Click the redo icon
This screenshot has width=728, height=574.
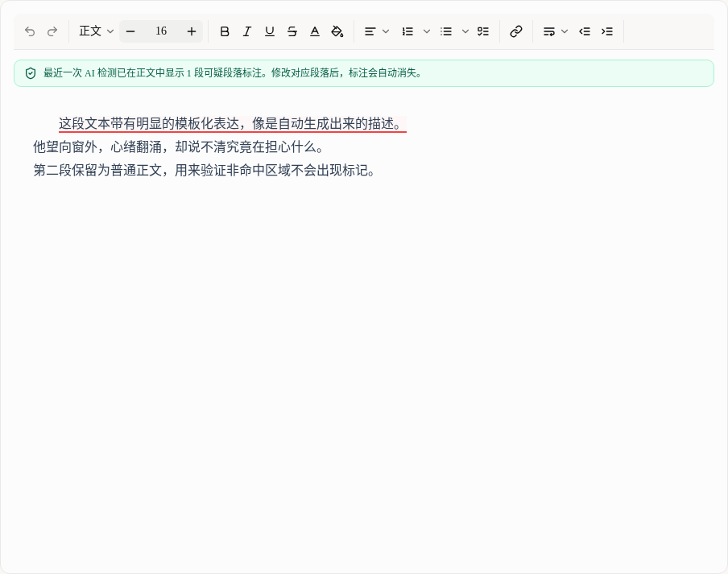tap(52, 31)
